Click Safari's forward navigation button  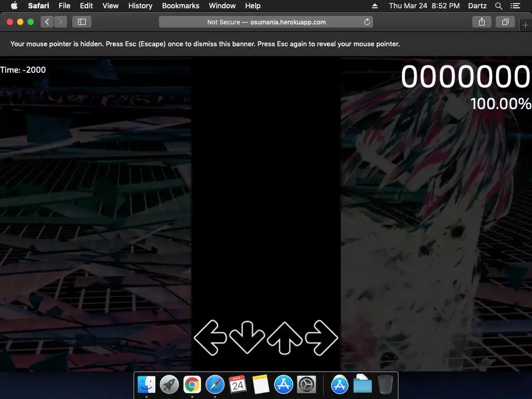60,22
